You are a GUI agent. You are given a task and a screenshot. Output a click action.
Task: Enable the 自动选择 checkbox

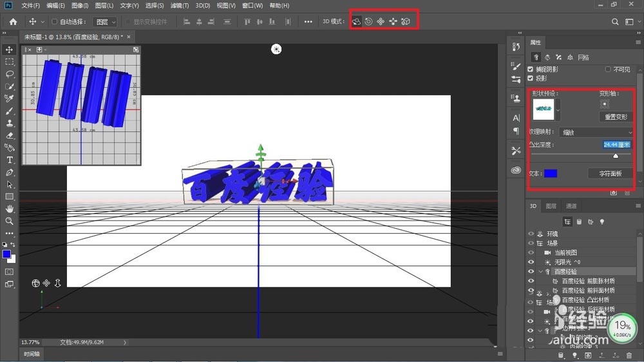click(x=54, y=22)
